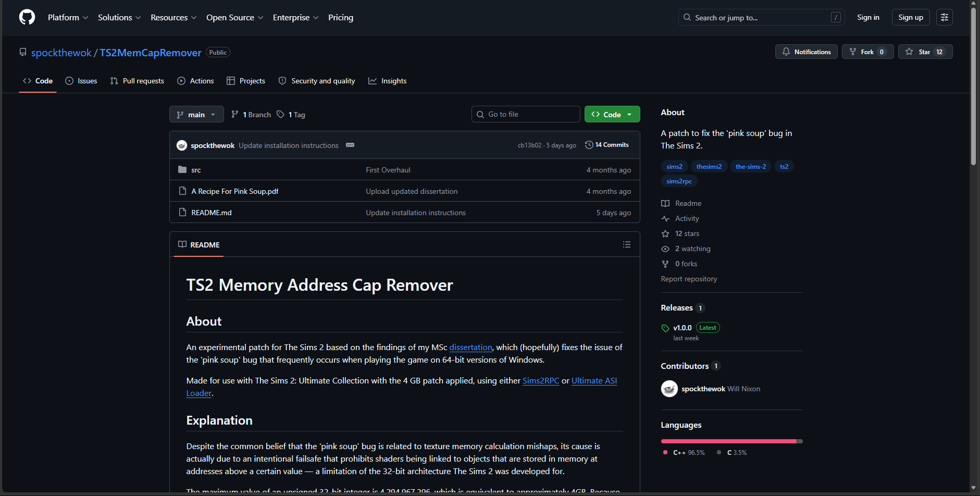The image size is (980, 496).
Task: Open the spockthewok owner profile link
Action: (61, 53)
